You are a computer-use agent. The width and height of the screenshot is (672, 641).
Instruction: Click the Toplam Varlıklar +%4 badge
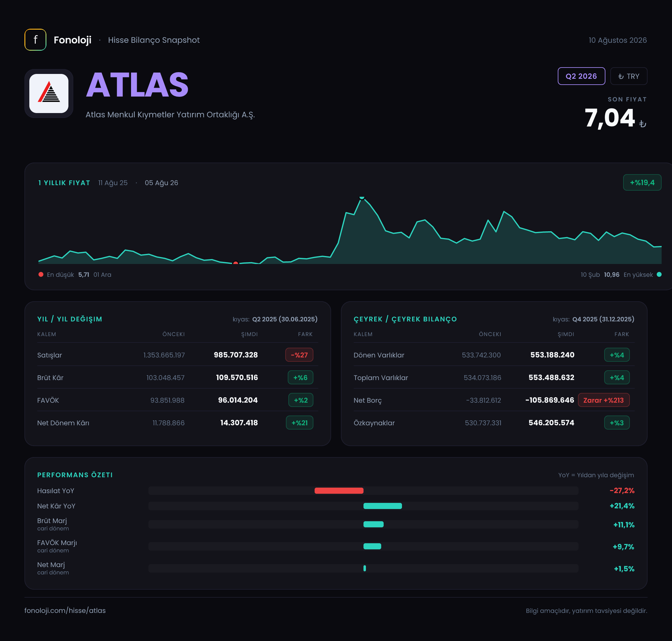[x=617, y=377]
